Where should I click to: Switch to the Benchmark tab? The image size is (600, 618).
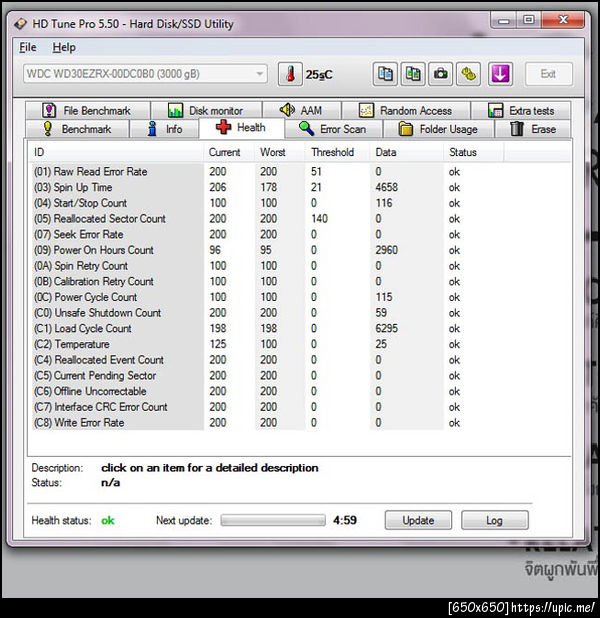click(x=77, y=129)
